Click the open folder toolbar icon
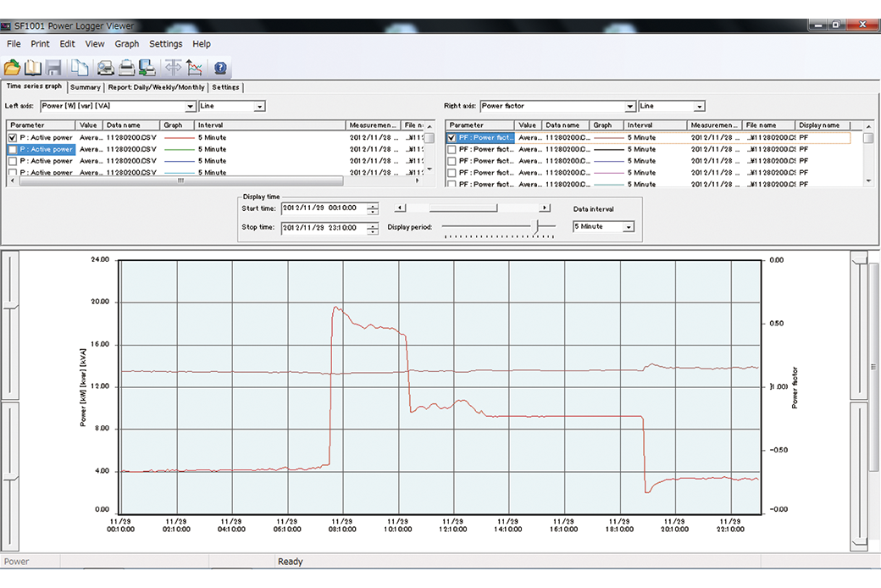Image resolution: width=881 pixels, height=588 pixels. coord(12,68)
